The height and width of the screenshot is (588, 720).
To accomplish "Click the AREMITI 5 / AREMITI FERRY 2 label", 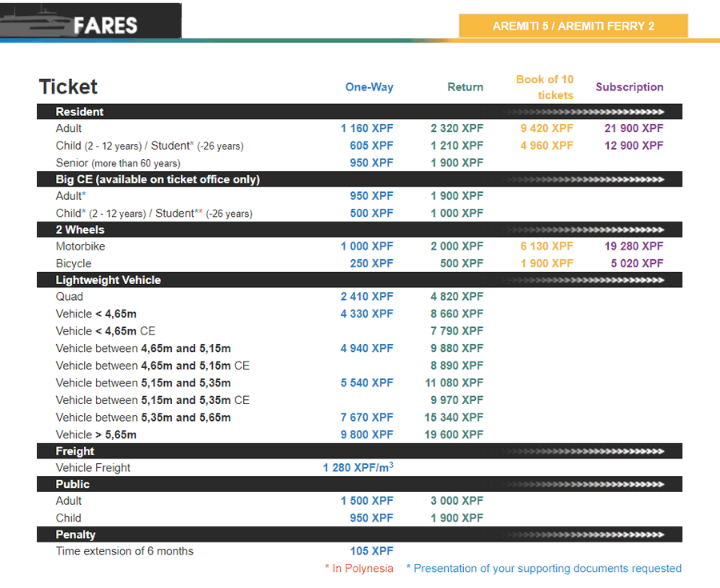I will click(x=574, y=26).
